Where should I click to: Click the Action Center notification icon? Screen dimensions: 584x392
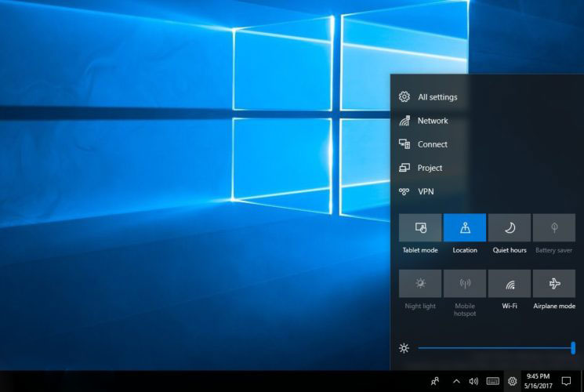click(566, 381)
